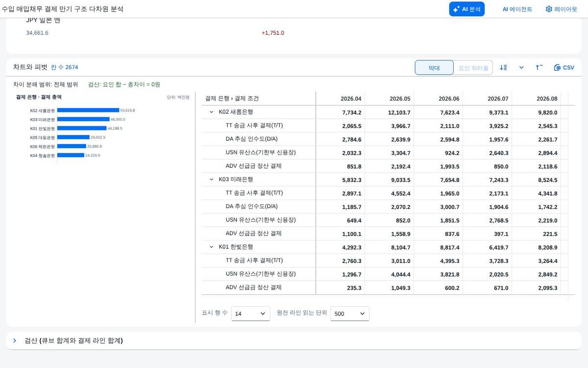The image size is (588, 368).
Task: Click the K04 청솔은행 chart bar
Action: (71, 155)
